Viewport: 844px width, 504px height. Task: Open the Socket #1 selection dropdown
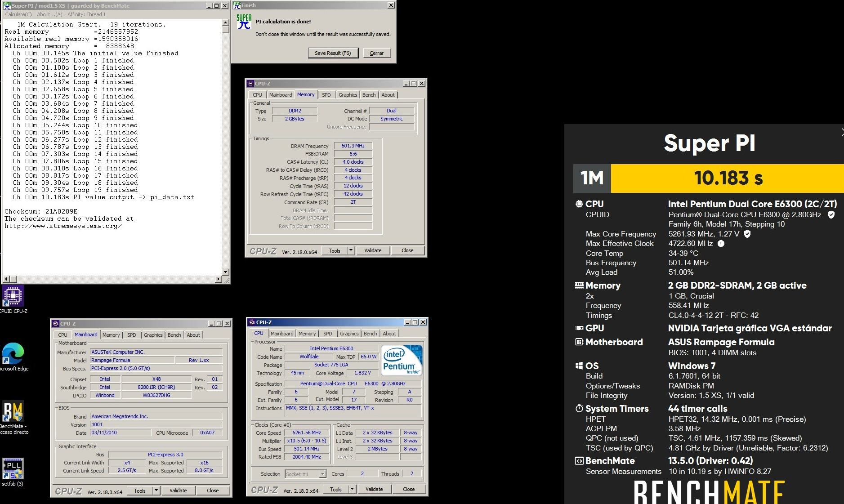tap(322, 474)
